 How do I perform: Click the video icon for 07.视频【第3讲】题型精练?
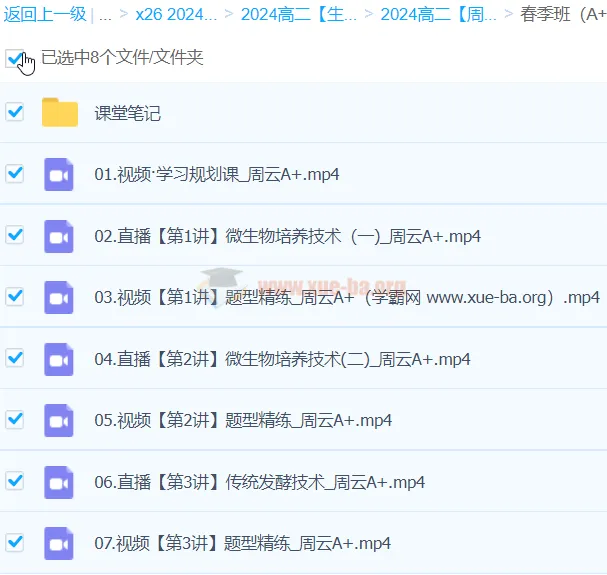pos(60,543)
